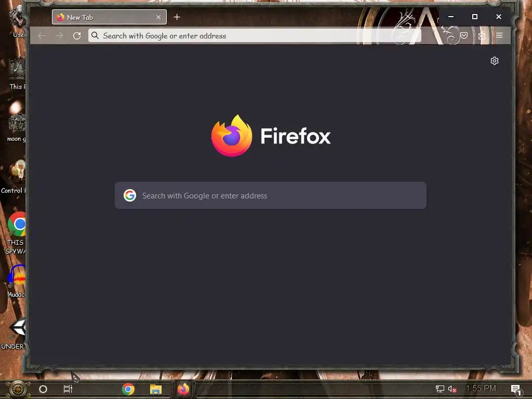Open File Explorer from the taskbar
532x399 pixels.
point(156,389)
